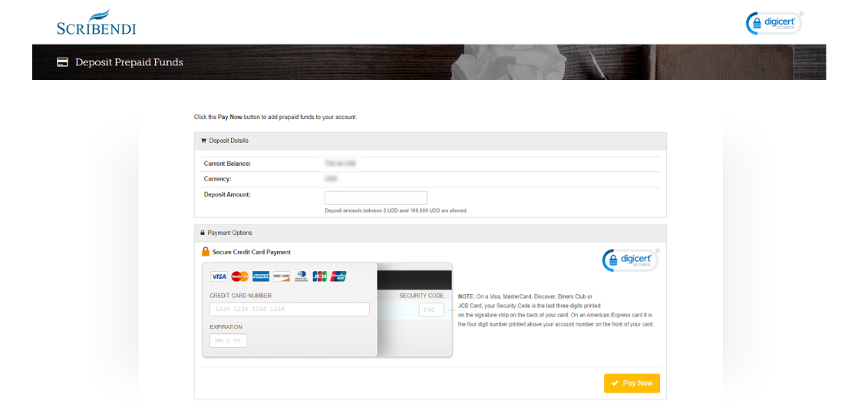This screenshot has width=868, height=414.
Task: Click the DigiCert seal inside Payment Options
Action: [x=631, y=260]
